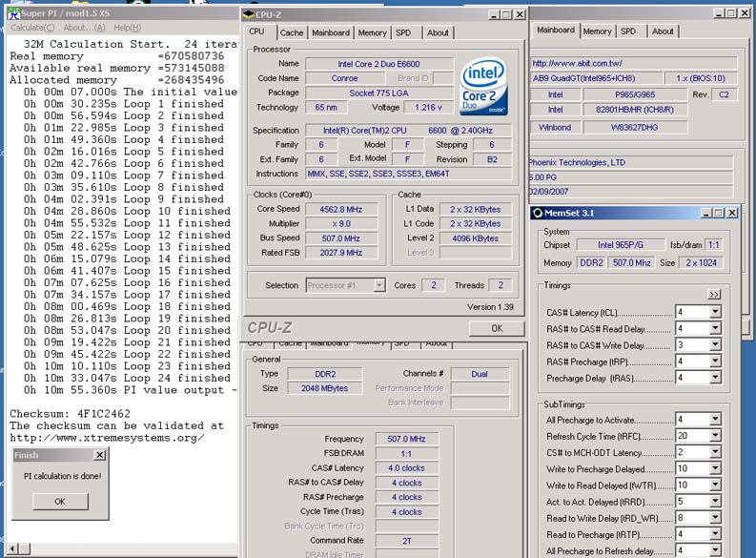Viewport: 756px width, 558px height.
Task: Open the Write to Precharge Delayed dropdown
Action: (x=715, y=468)
